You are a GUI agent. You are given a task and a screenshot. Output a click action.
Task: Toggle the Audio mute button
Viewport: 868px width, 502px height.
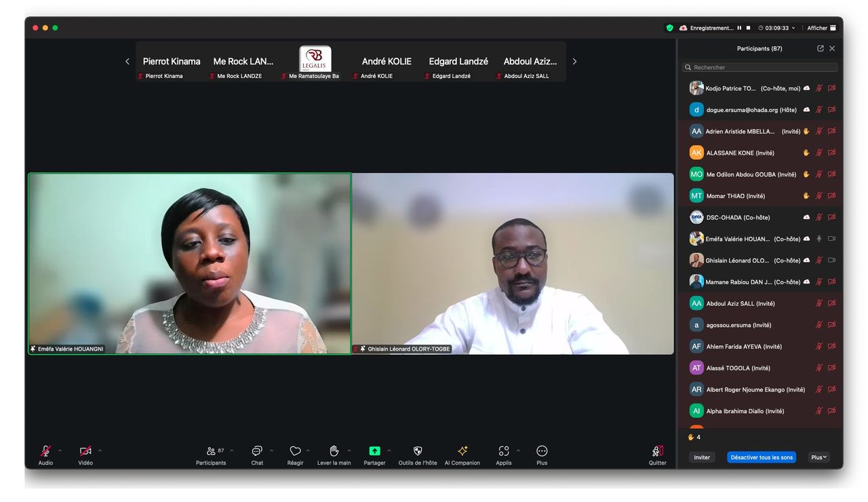(x=45, y=455)
